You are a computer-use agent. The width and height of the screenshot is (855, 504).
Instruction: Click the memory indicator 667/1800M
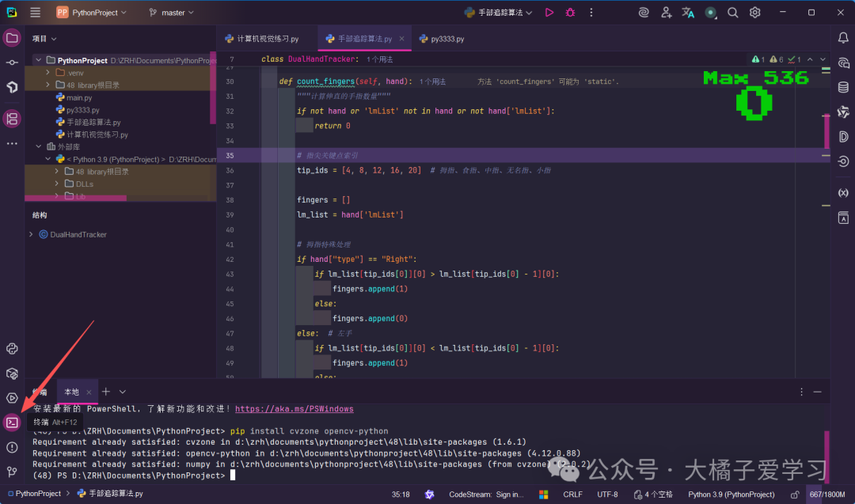coord(827,495)
